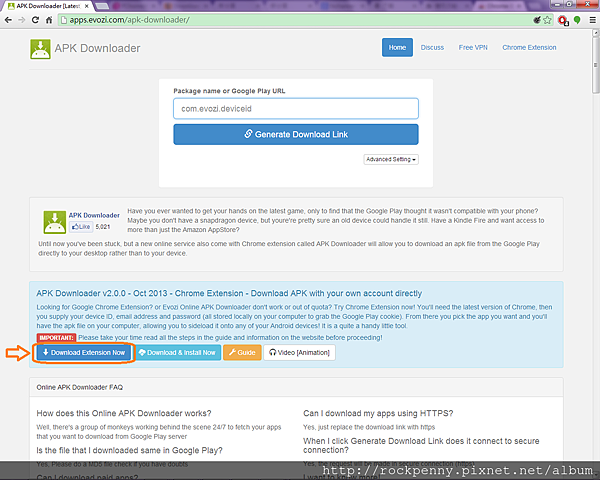Viewport: 600px width, 480px height.
Task: Bookmark this page with star icon
Action: point(548,20)
